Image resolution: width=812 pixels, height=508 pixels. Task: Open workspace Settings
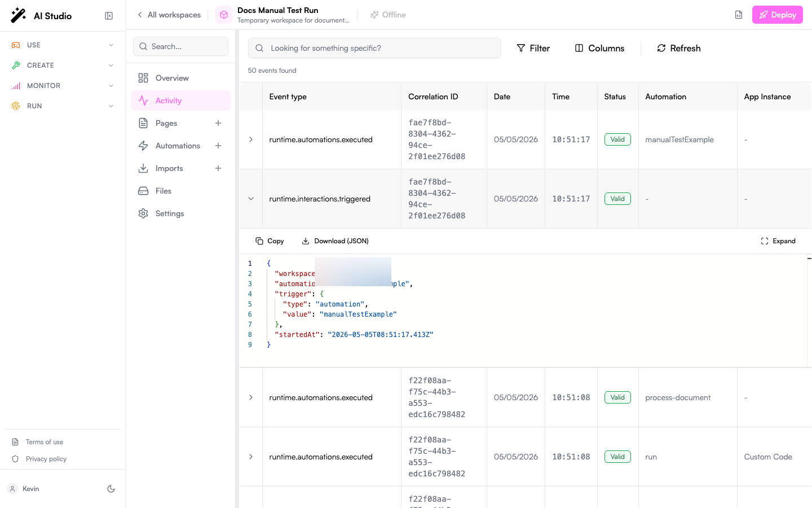click(180, 213)
